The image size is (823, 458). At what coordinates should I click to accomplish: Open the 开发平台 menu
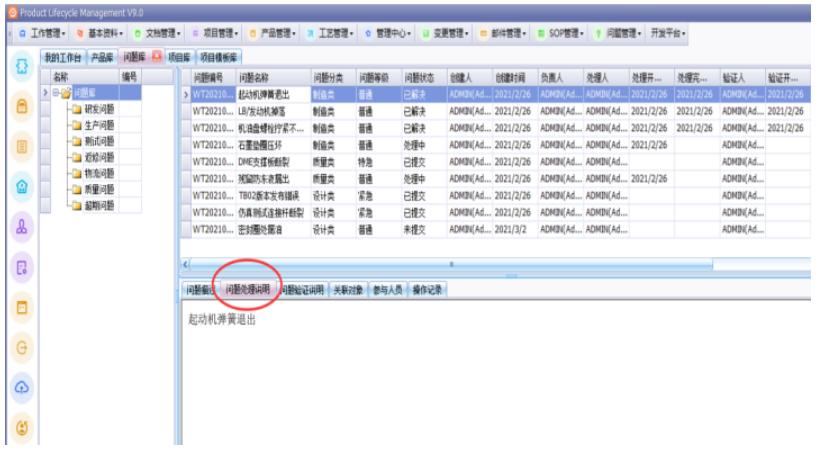tap(668, 34)
